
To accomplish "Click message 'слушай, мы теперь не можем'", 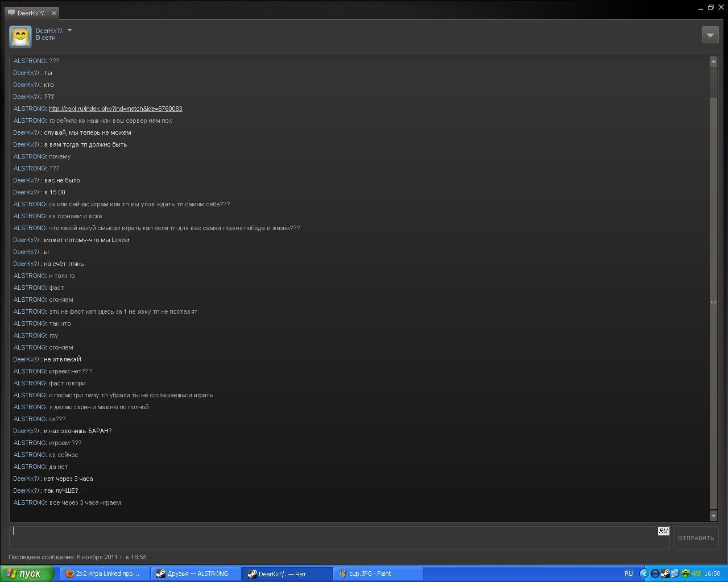I will (x=88, y=132).
